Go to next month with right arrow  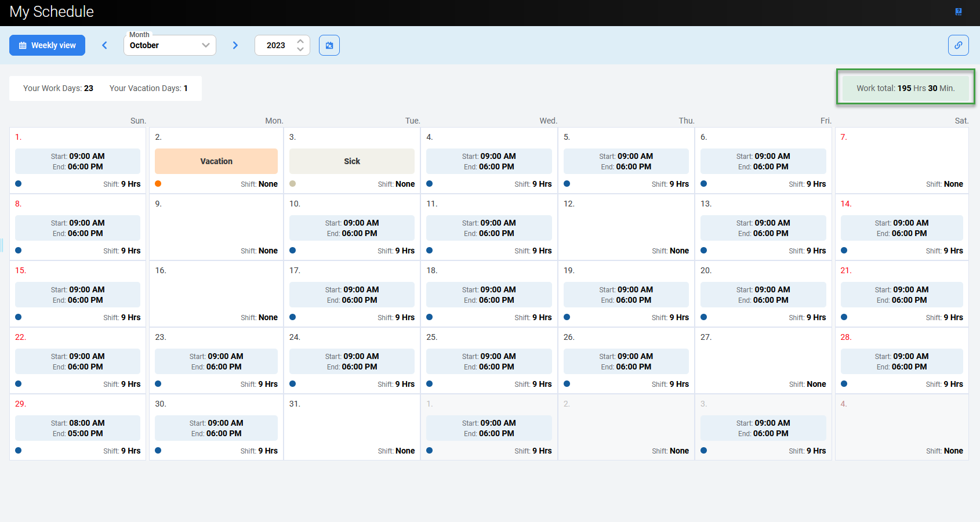pyautogui.click(x=235, y=45)
